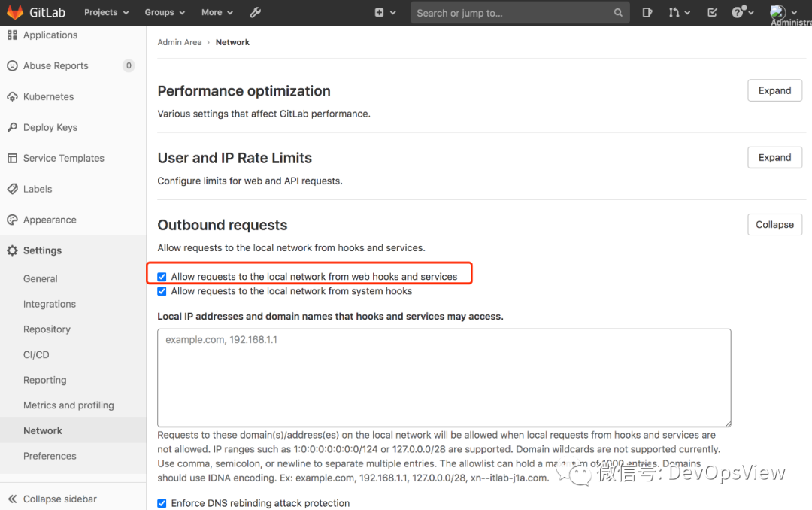812x510 pixels.
Task: Toggle Enforce DNS rebinding attack protection
Action: coord(162,503)
